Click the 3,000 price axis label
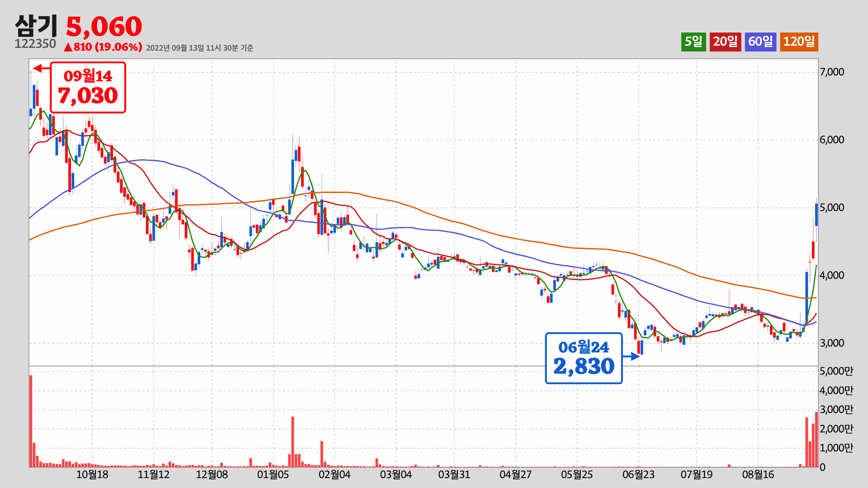The image size is (868, 488). [x=832, y=343]
